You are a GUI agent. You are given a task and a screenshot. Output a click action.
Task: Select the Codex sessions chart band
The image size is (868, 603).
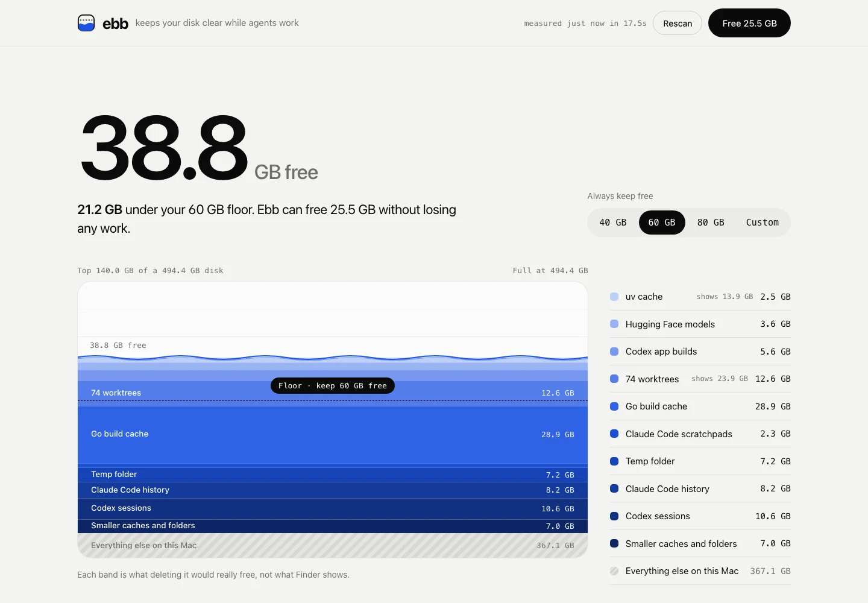(x=333, y=508)
